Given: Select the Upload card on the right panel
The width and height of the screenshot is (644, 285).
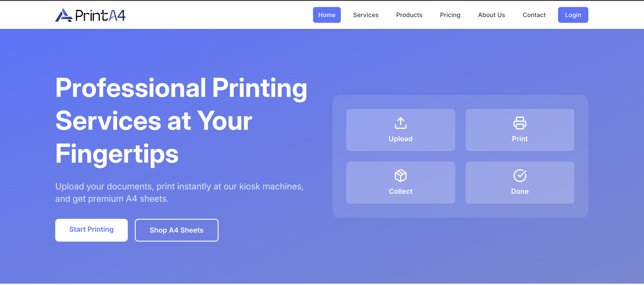Looking at the screenshot, I should pyautogui.click(x=400, y=130).
